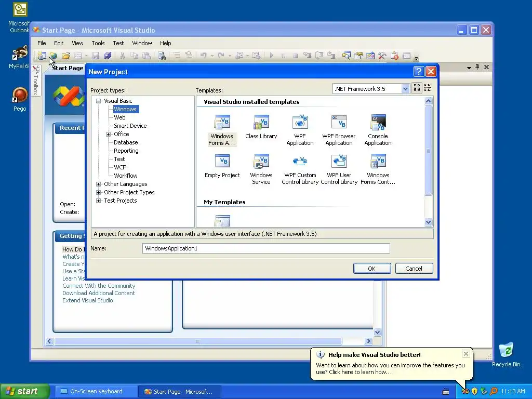Open the Properties Window toolbar icon
Viewport: 532px width, 399px height.
pyautogui.click(x=358, y=56)
